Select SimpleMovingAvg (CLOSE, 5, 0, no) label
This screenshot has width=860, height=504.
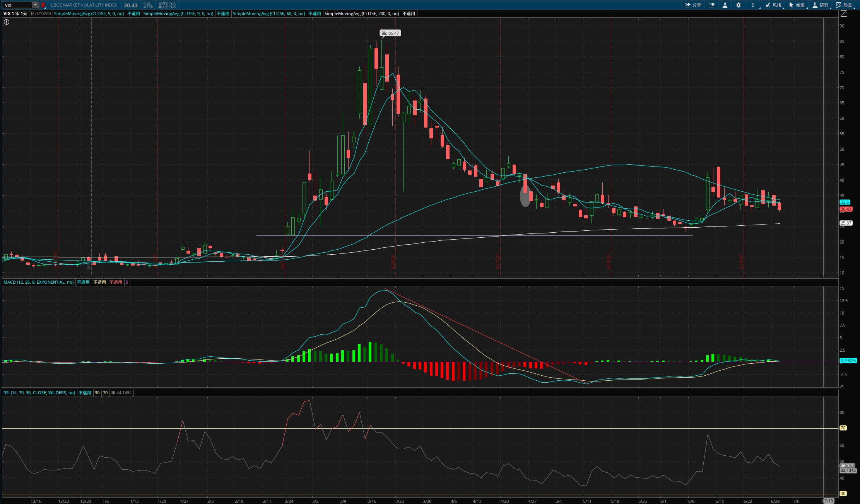coord(89,14)
